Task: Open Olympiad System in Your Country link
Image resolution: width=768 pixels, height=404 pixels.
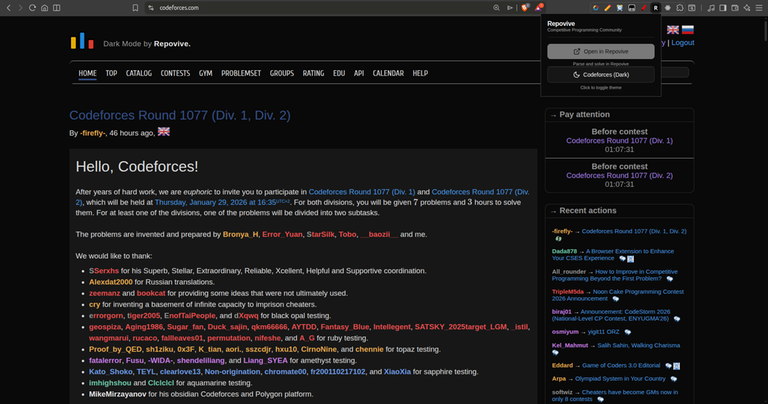Action: click(620, 379)
